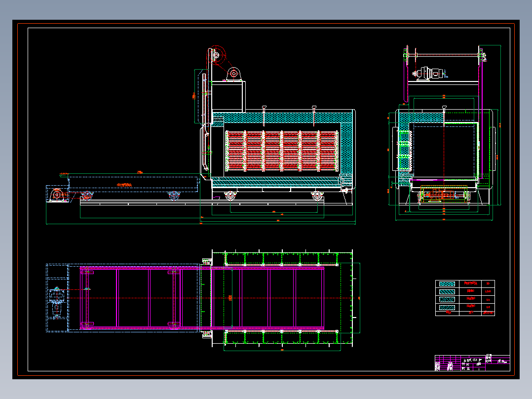The width and height of the screenshot is (532, 399).
Task: Select the drive motor at the rail's left end
Action: point(57,195)
